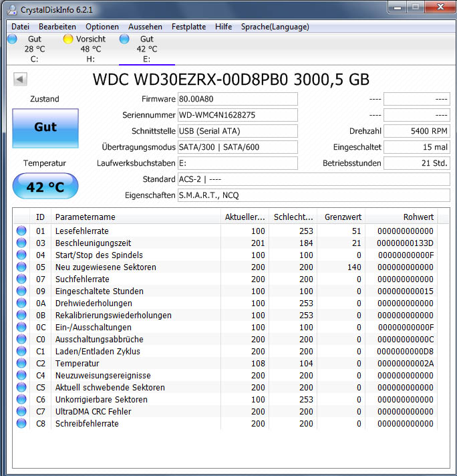Select the yellow Vorsicht status icon for H:
This screenshot has width=457, height=476.
tap(68, 39)
